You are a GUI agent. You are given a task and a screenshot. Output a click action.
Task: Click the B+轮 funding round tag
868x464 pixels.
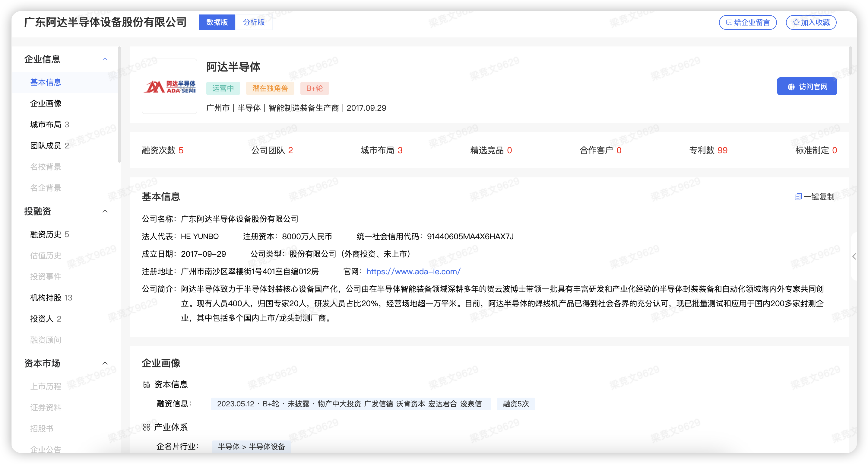point(314,88)
